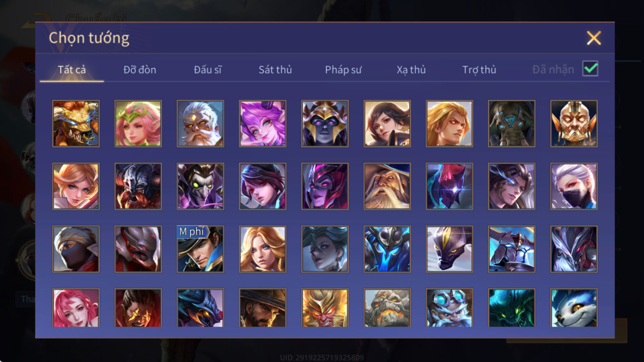Switch to the Đỡ đòn tab
This screenshot has height=362, width=644.
pos(140,70)
